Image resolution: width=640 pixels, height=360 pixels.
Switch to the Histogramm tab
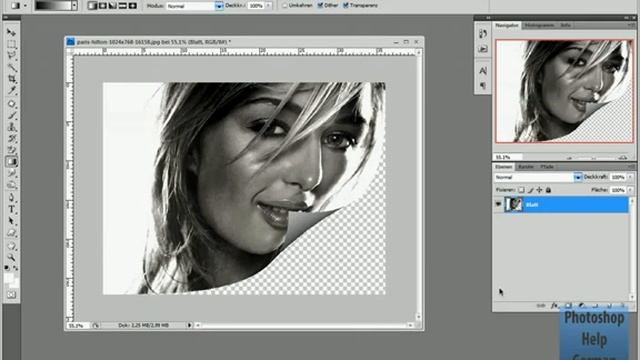pos(539,25)
